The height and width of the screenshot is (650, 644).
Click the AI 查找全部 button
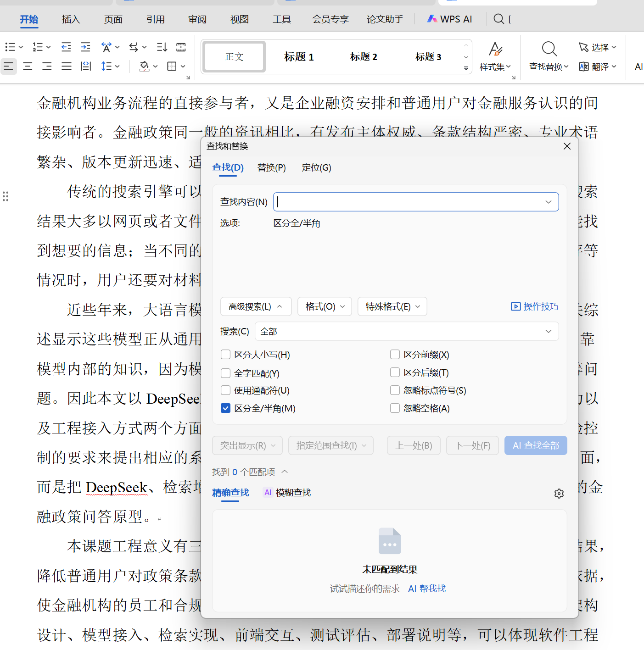[536, 445]
